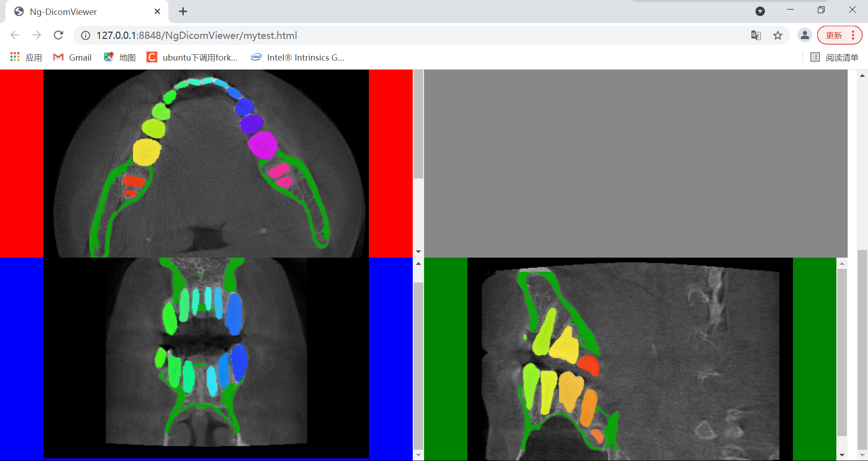The image size is (868, 461).
Task: Reload the current page
Action: pos(58,35)
